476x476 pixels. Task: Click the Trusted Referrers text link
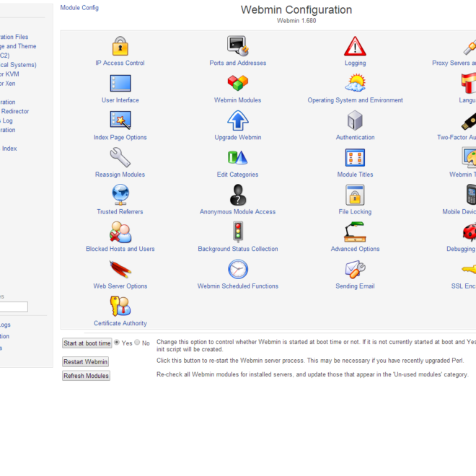(x=120, y=212)
